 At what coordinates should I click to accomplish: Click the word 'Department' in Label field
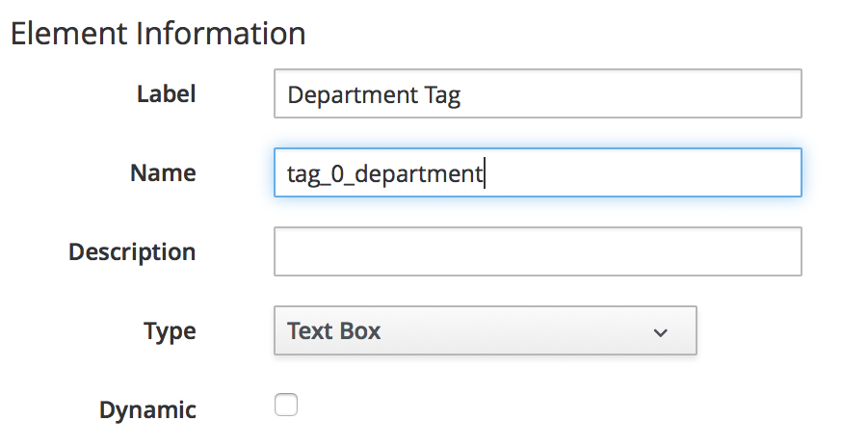pos(352,95)
